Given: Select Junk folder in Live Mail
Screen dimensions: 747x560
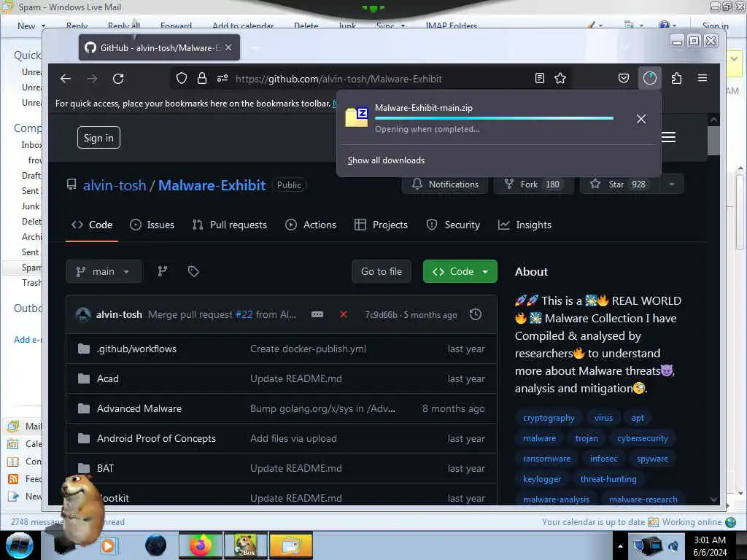Looking at the screenshot, I should point(31,206).
